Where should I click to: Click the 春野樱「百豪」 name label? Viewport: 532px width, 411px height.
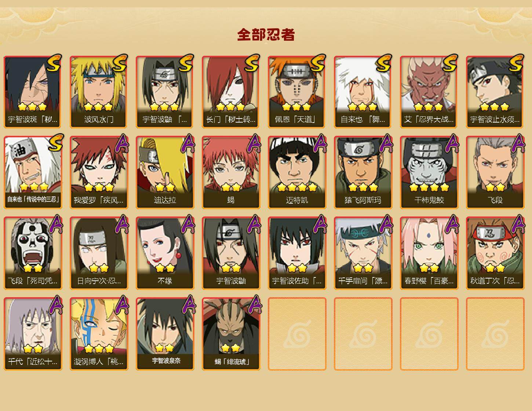(x=429, y=281)
